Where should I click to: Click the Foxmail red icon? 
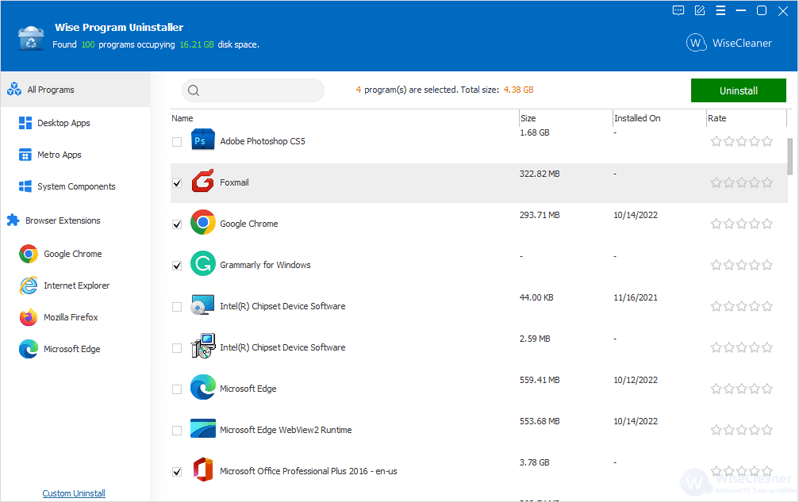coord(203,181)
